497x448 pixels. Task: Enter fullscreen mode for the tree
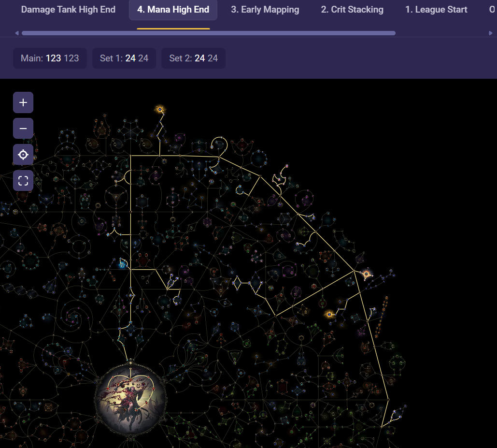click(23, 181)
